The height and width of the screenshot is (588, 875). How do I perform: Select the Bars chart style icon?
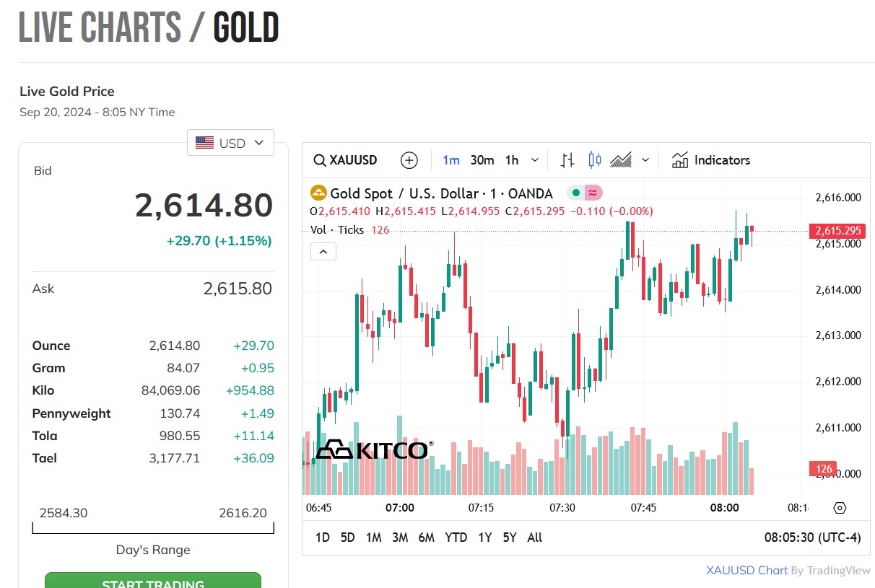coord(567,160)
